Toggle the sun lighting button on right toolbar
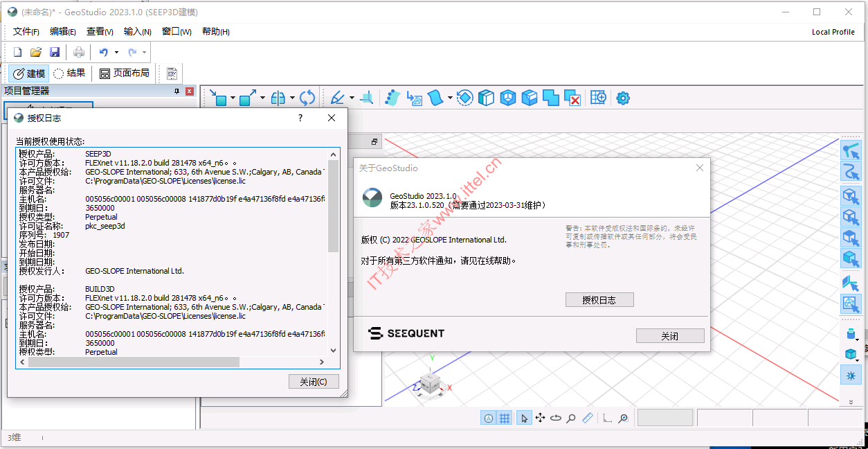This screenshot has height=449, width=868. coord(851,375)
